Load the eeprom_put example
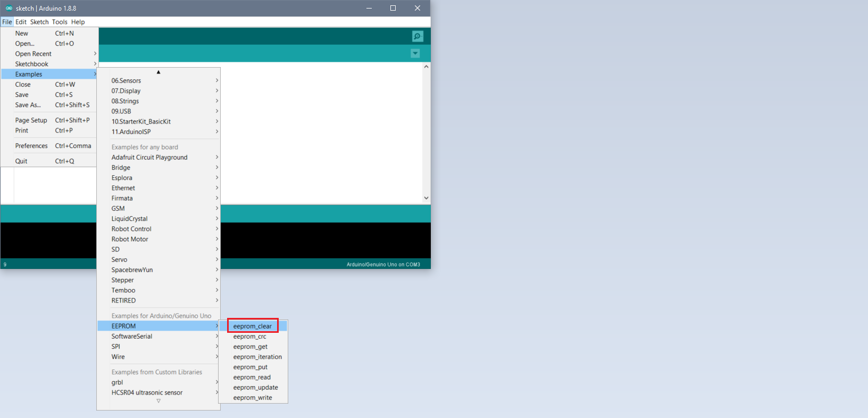868x418 pixels. pyautogui.click(x=253, y=367)
